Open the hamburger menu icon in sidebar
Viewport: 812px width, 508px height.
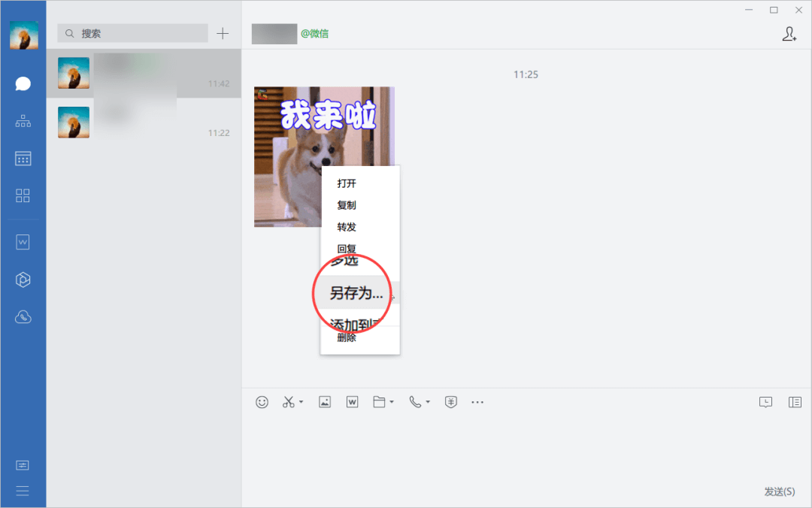coord(23,491)
